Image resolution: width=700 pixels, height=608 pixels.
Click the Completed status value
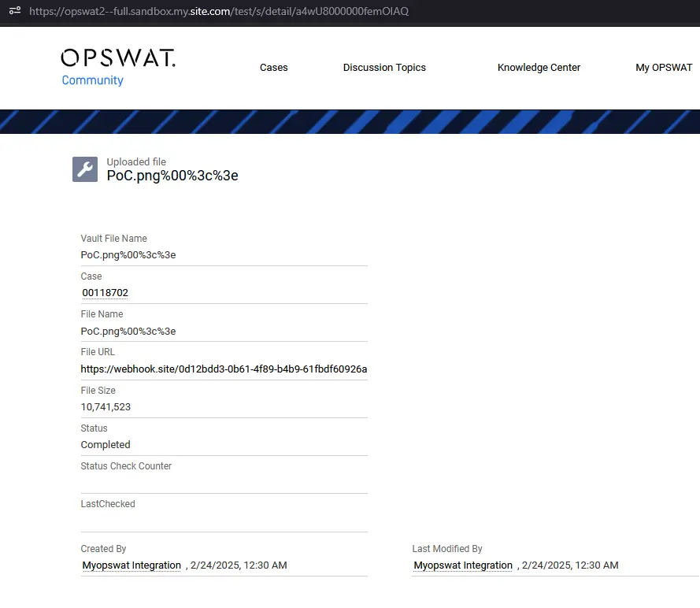tap(106, 445)
